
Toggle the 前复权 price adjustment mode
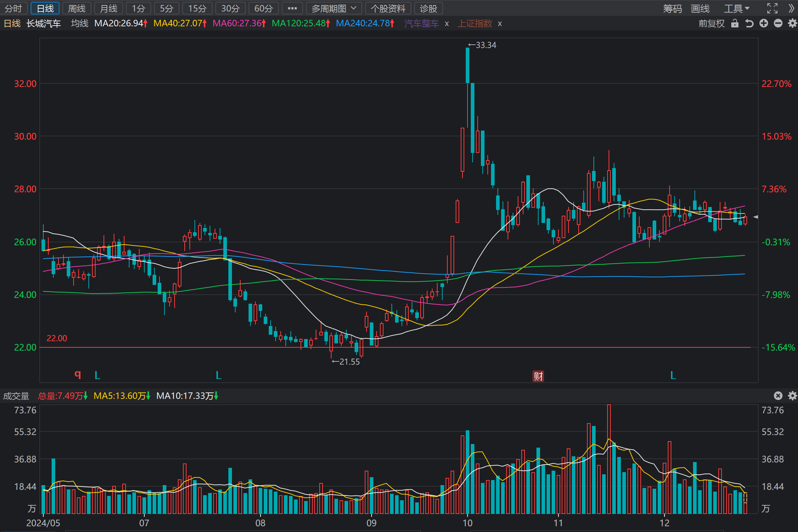(x=711, y=23)
